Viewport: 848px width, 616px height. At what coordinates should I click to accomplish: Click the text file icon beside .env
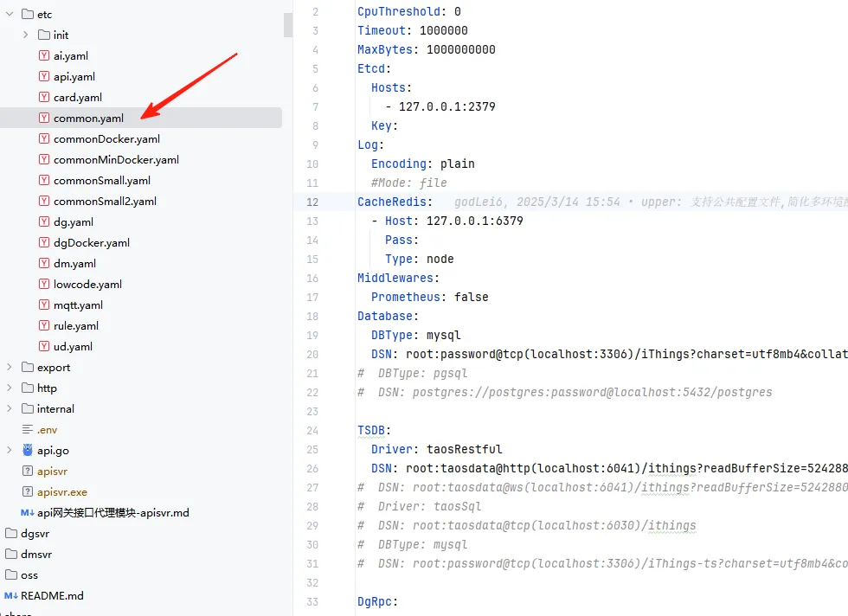pyautogui.click(x=28, y=429)
